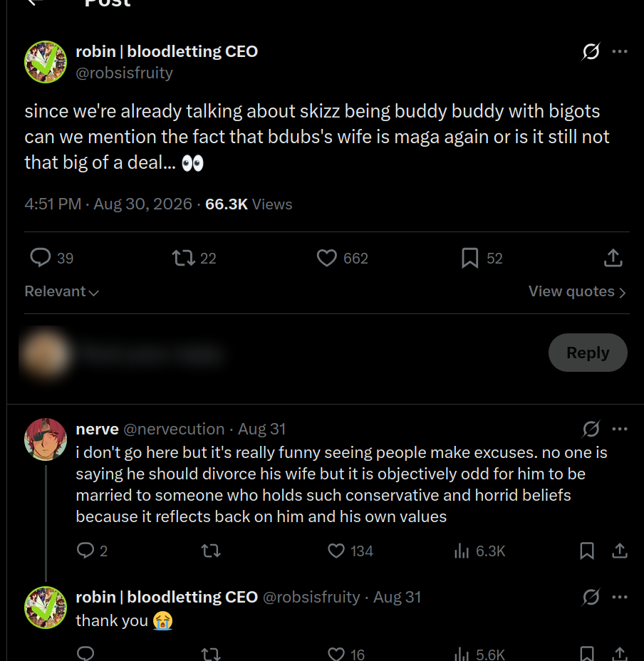Bookmark the main post with 52 bookmarks
Viewport: 644px width, 661px height.
(482, 258)
